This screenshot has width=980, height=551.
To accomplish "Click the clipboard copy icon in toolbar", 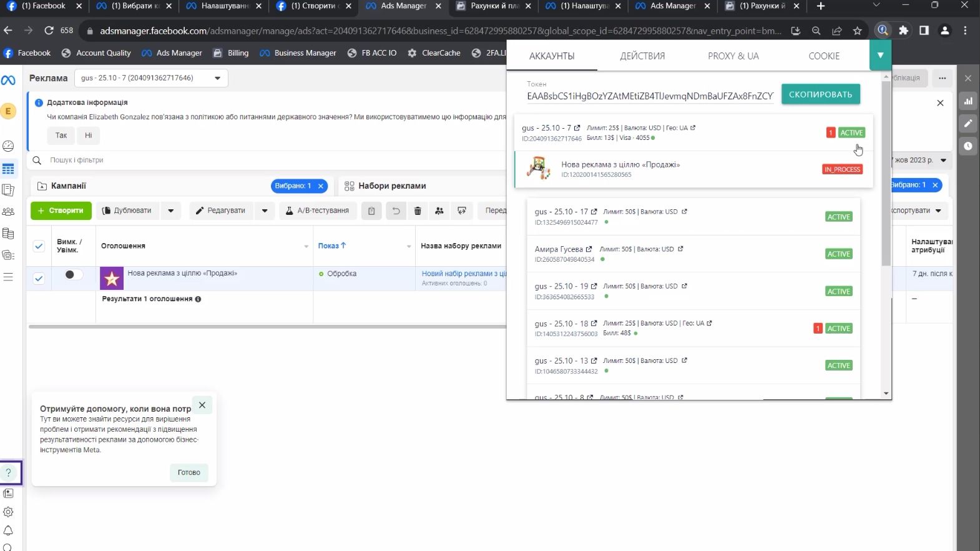I will coord(371,211).
